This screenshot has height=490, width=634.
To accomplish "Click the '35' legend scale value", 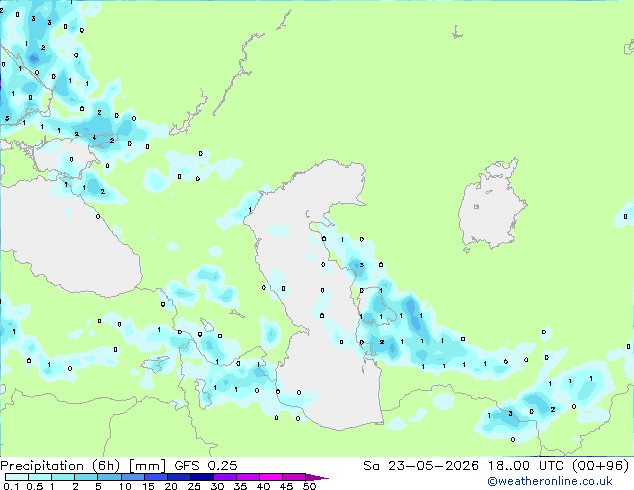I will (240, 486).
